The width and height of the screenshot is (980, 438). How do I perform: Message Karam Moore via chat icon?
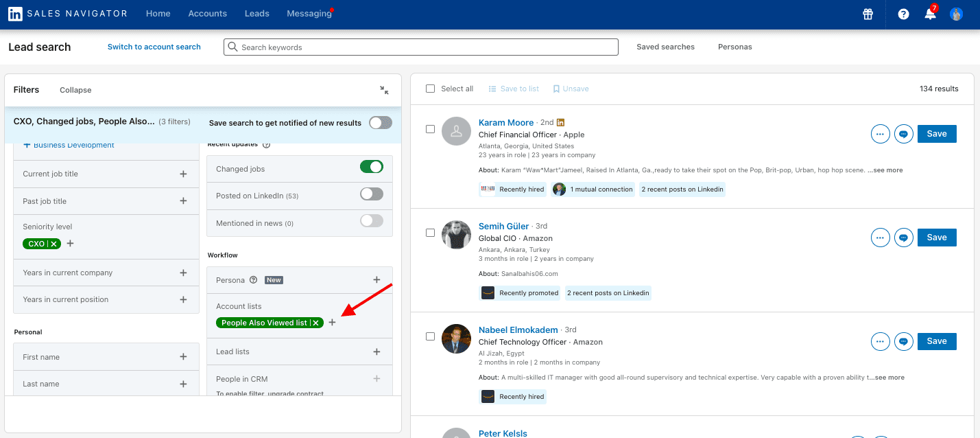click(x=904, y=134)
